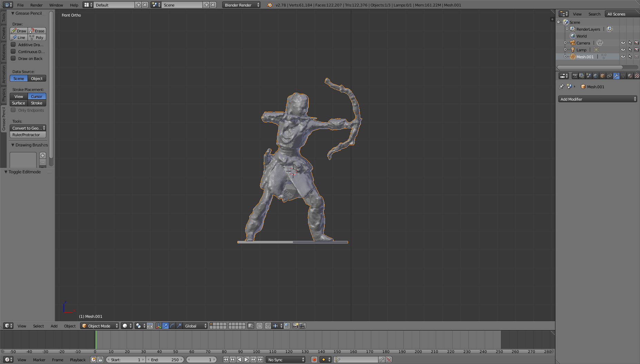Set stroke placement to Surface

[19, 103]
